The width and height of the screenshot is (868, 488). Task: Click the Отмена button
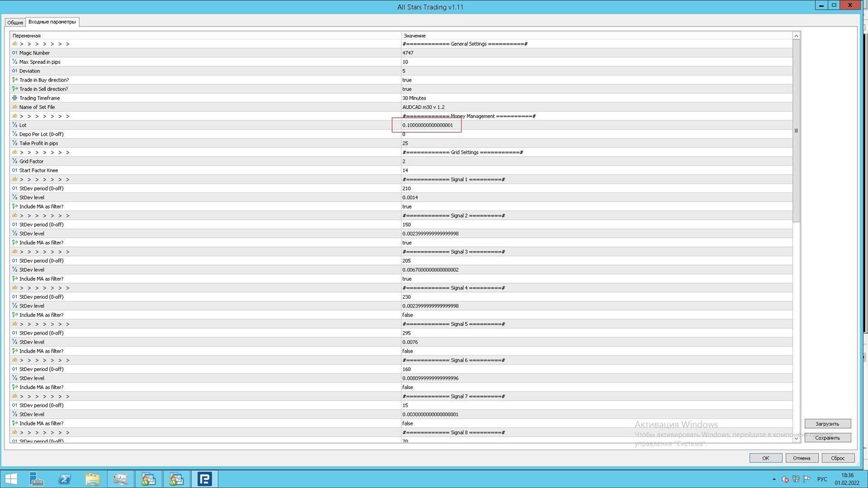(x=801, y=458)
